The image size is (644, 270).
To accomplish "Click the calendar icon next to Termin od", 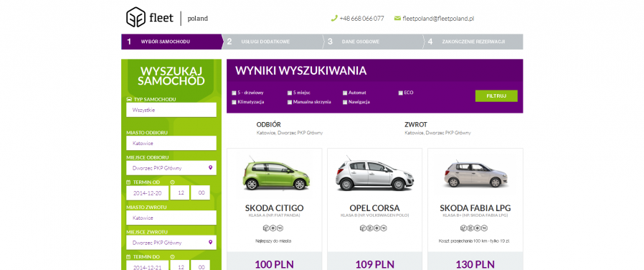I will coord(128,182).
